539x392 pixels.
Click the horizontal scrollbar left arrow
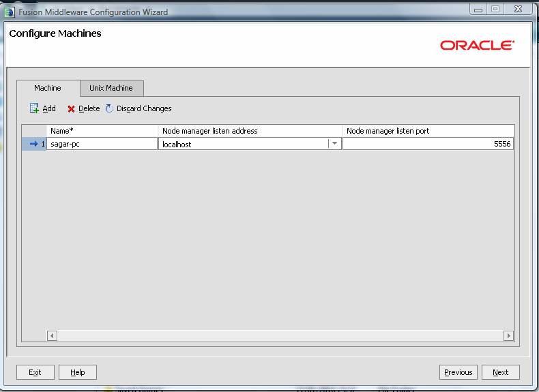click(52, 335)
